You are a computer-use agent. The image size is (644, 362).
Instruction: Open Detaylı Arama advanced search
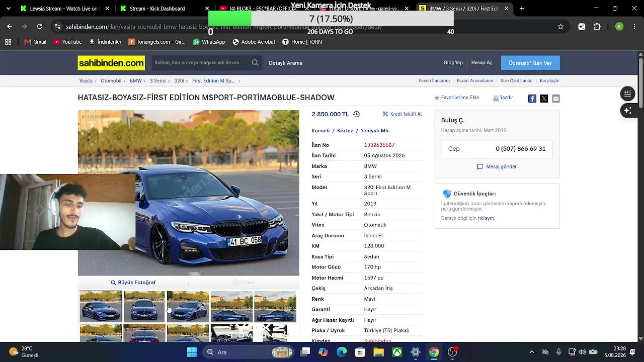tap(285, 63)
